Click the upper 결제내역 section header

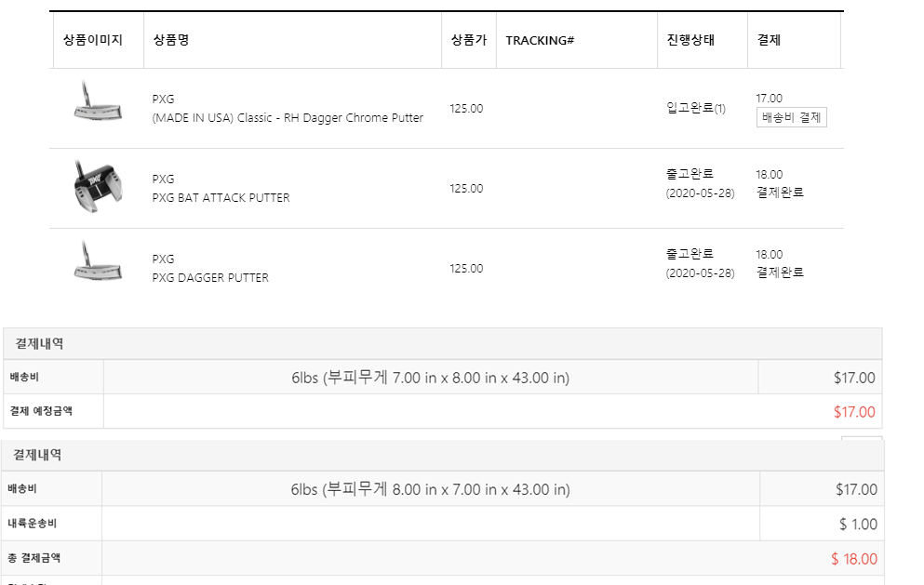tap(40, 344)
